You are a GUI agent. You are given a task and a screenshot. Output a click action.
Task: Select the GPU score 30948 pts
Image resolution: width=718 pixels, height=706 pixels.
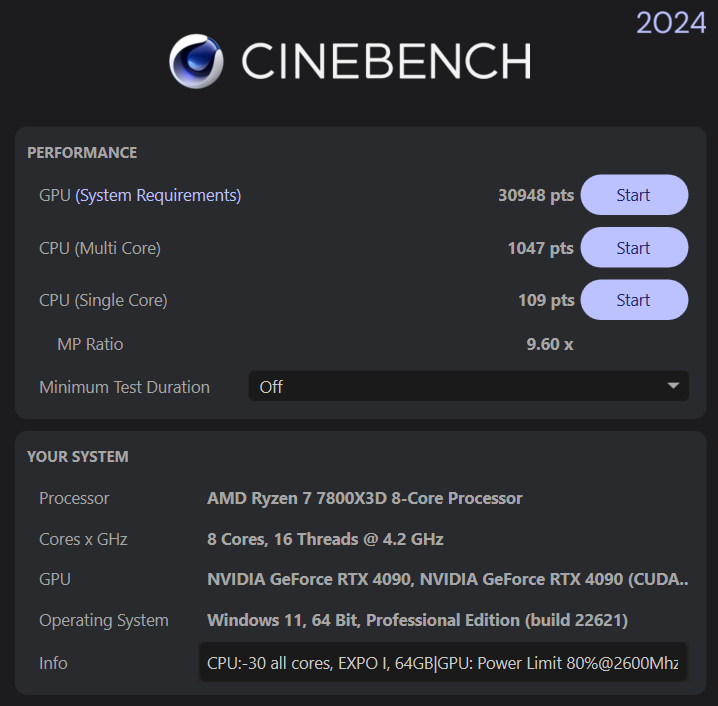coord(535,195)
